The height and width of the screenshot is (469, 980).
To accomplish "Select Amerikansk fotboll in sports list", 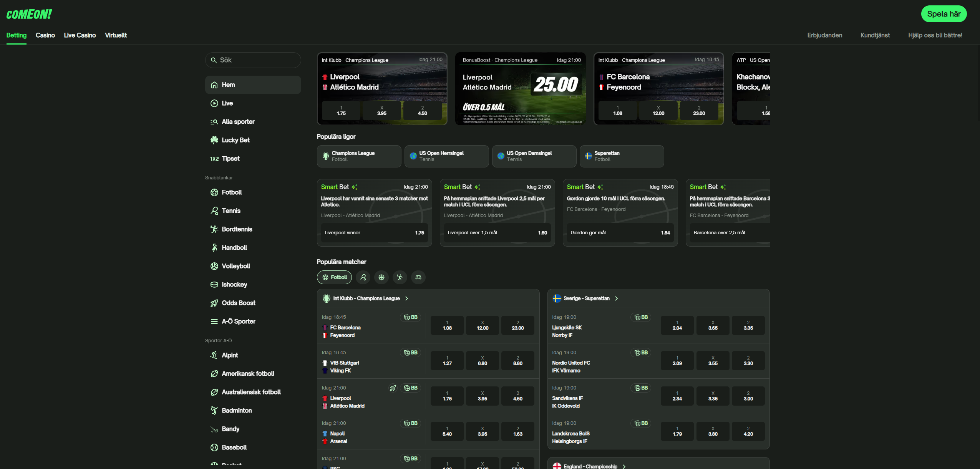I will [x=253, y=374].
